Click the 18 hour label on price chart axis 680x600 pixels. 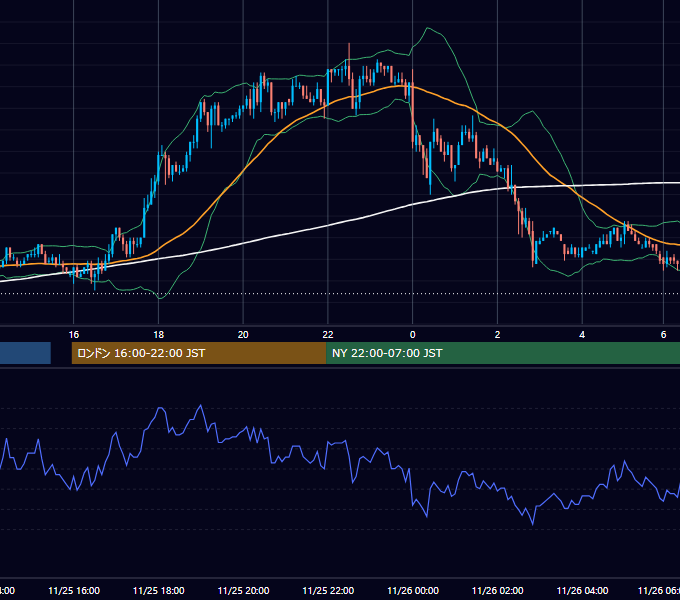click(x=159, y=335)
